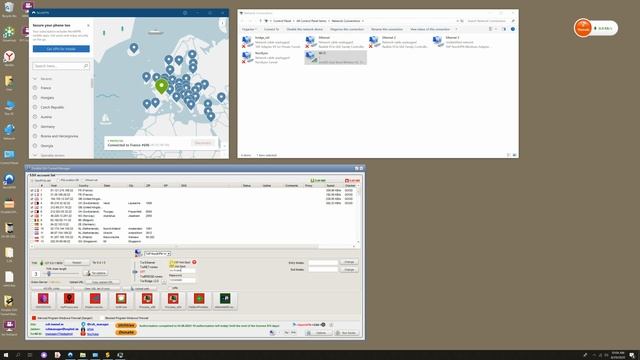
Task: Click 'Disable this network device'
Action: [x=304, y=29]
